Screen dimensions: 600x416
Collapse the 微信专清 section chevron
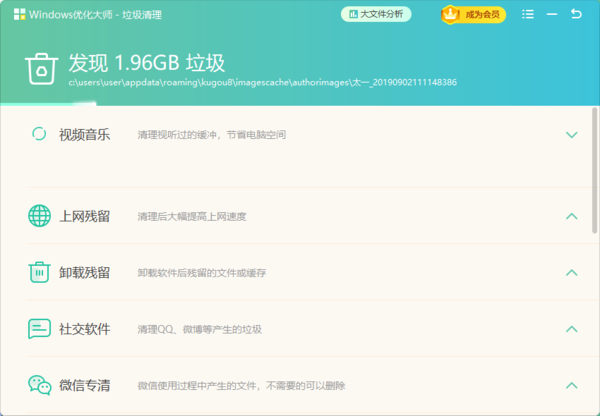click(x=572, y=385)
